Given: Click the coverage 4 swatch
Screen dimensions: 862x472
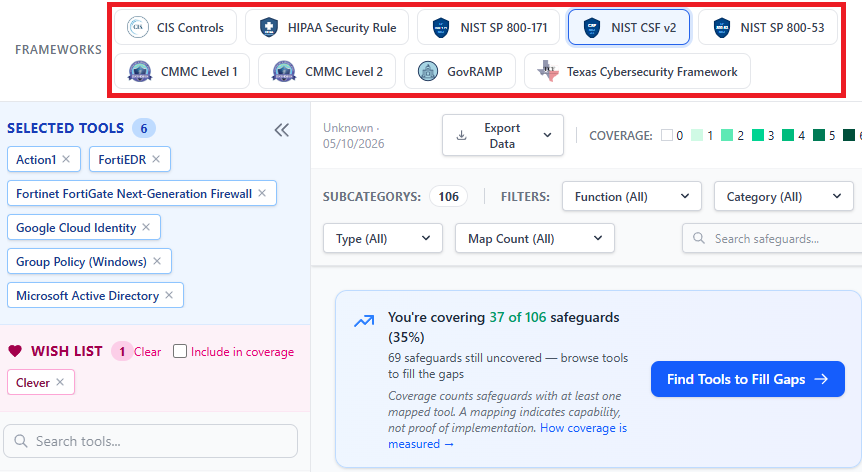Looking at the screenshot, I should coord(788,135).
